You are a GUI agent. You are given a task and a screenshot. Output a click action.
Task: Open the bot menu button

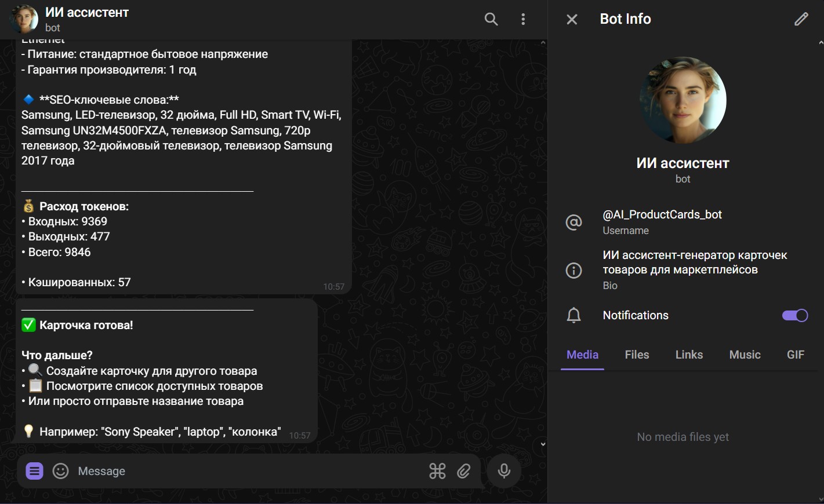point(34,471)
